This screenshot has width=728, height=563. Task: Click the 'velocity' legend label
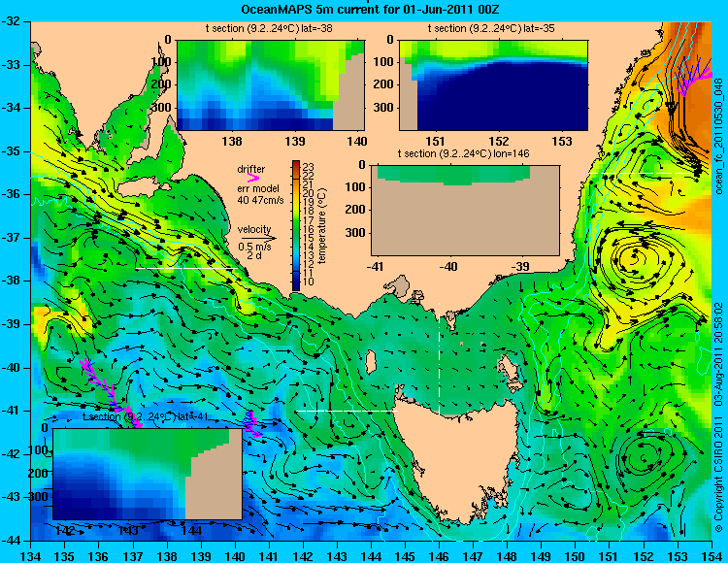point(254,229)
